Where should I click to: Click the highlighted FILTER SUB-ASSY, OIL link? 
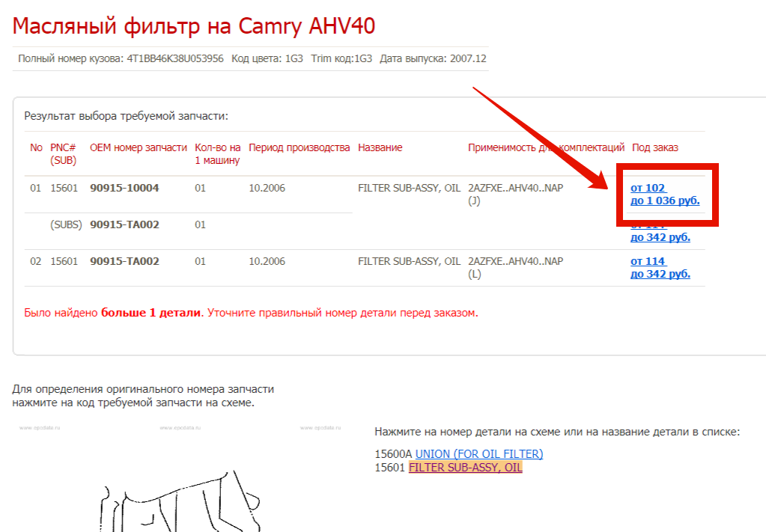pos(465,468)
